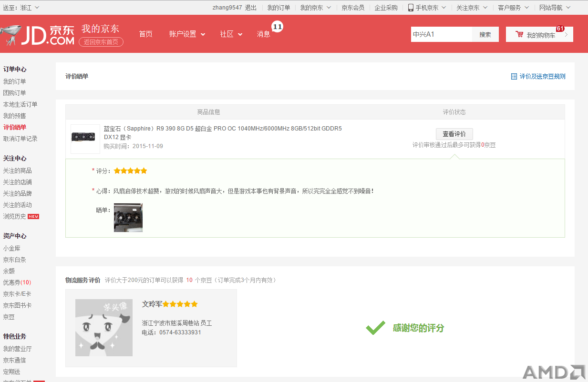
Task: Open 我的订单 link in the top bar
Action: 279,8
